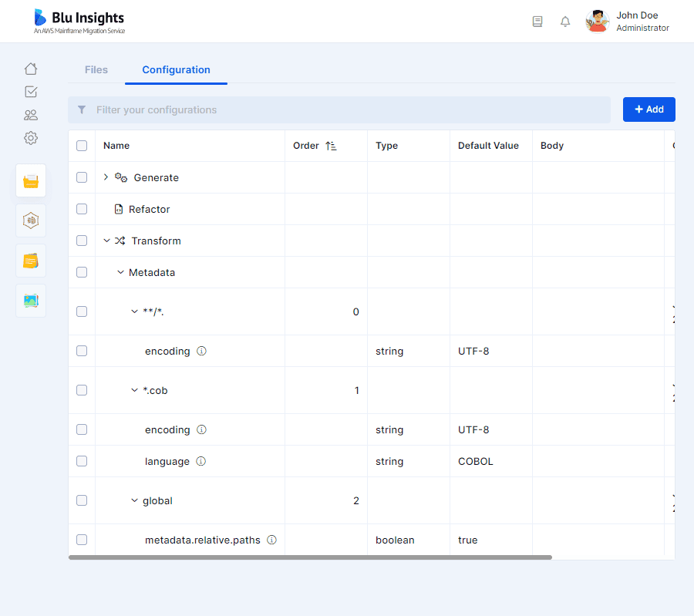694x616 pixels.
Task: Click the Add button
Action: (x=649, y=109)
